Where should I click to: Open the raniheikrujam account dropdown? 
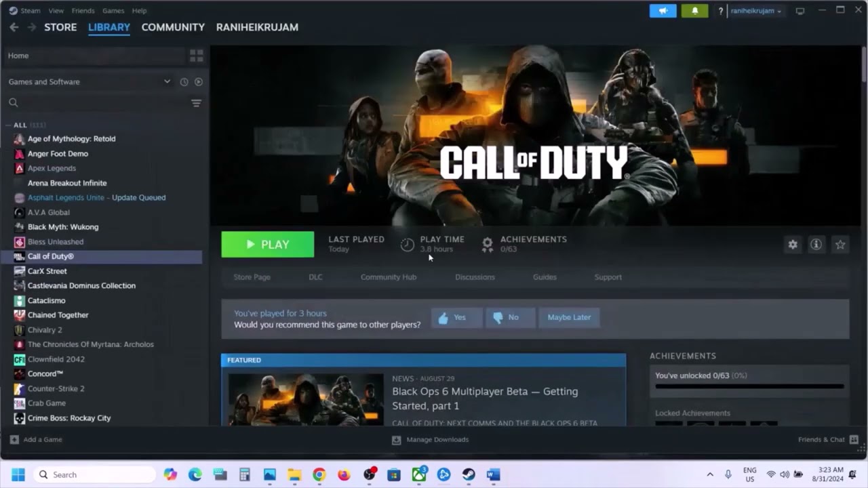(x=756, y=11)
